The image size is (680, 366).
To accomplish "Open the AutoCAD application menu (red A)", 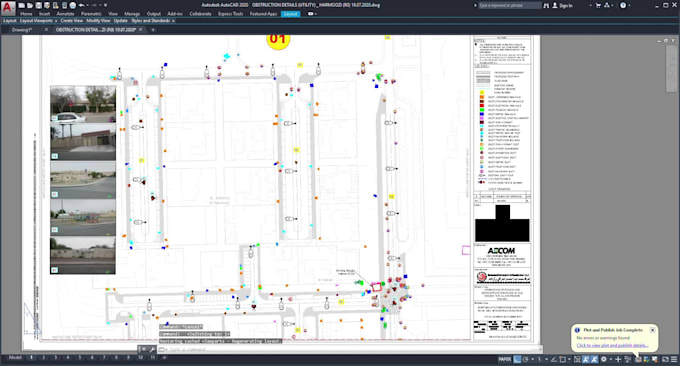I will [8, 8].
